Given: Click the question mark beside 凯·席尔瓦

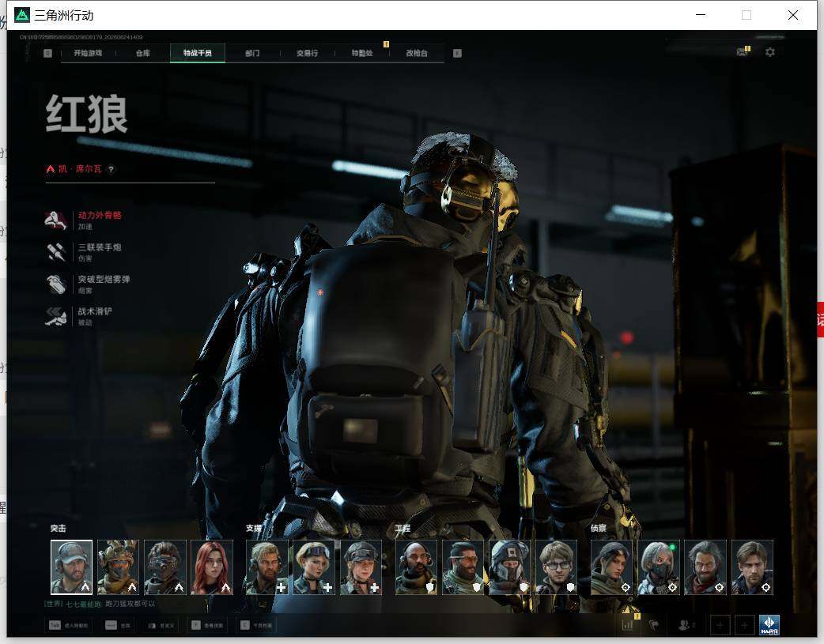Looking at the screenshot, I should [x=111, y=169].
